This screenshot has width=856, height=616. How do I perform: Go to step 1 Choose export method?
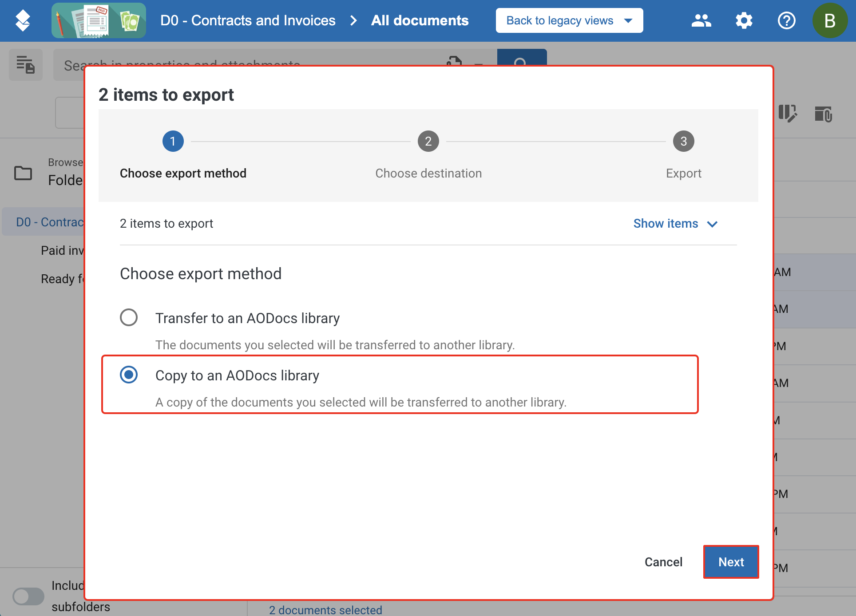tap(173, 141)
